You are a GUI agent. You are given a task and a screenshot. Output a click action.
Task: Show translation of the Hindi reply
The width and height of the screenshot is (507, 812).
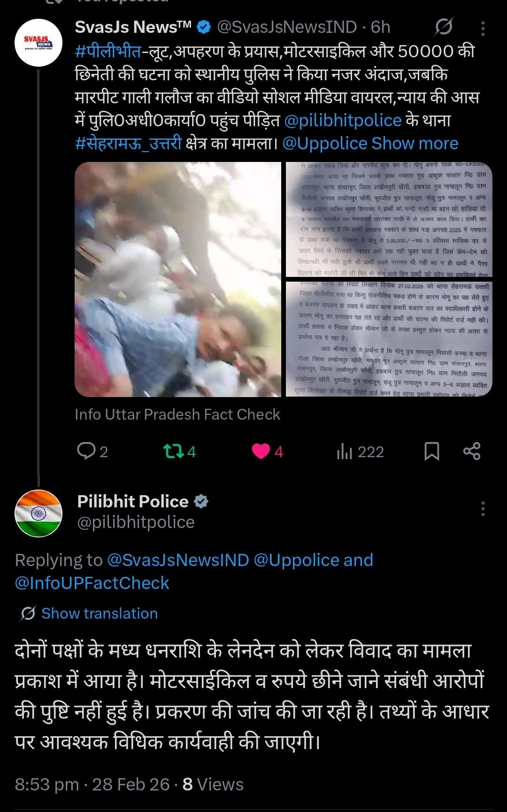(x=100, y=613)
